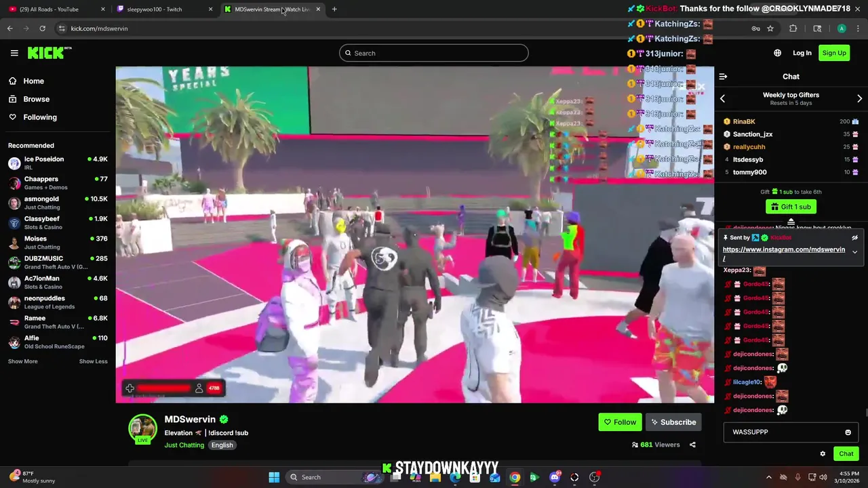This screenshot has width=868, height=488.
Task: Show hidden system tray icons
Action: (768, 477)
